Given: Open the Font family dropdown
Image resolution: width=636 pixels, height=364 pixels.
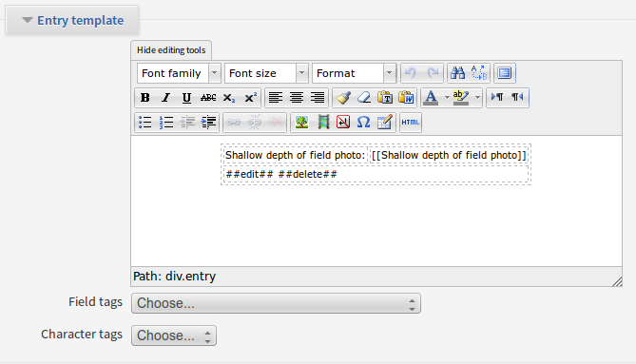Looking at the screenshot, I should [179, 73].
